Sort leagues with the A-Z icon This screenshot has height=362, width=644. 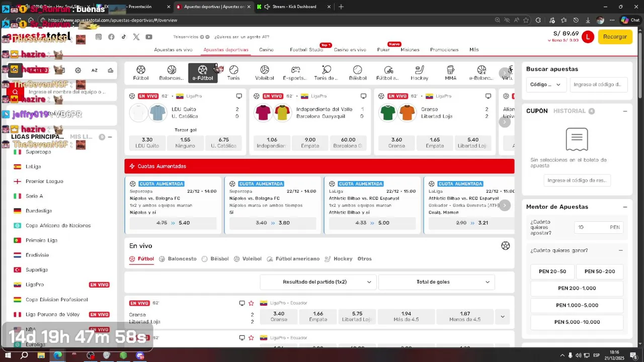95,70
